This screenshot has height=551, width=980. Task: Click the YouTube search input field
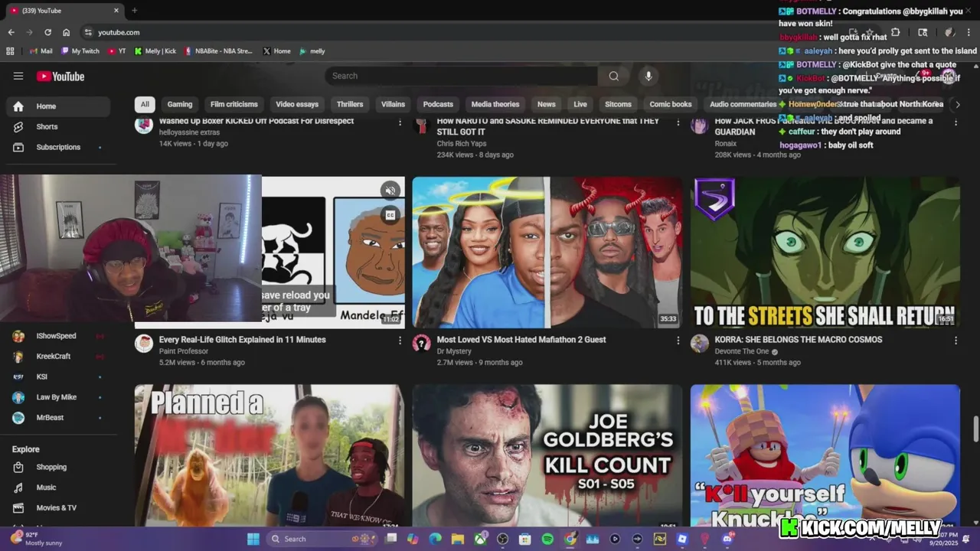click(461, 76)
